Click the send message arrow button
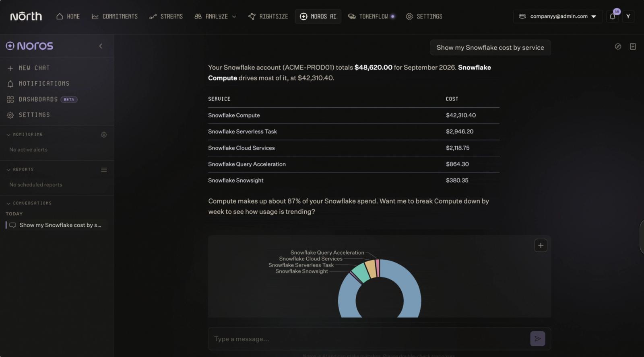Viewport: 644px width, 357px height. pos(537,339)
